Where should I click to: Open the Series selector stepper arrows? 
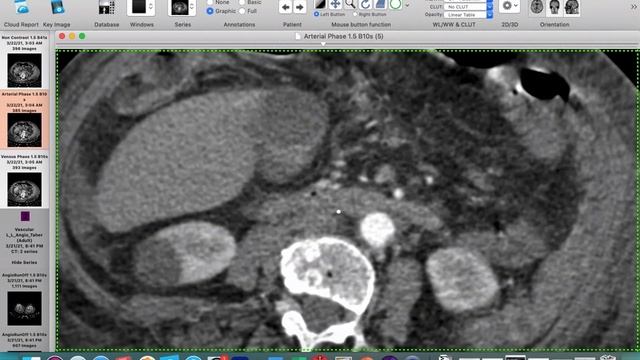tap(192, 7)
